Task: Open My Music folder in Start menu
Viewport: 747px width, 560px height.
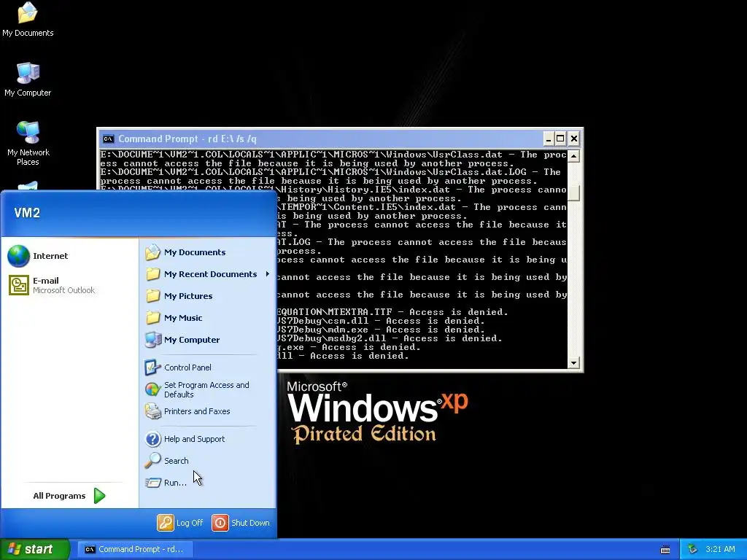Action: [x=174, y=318]
